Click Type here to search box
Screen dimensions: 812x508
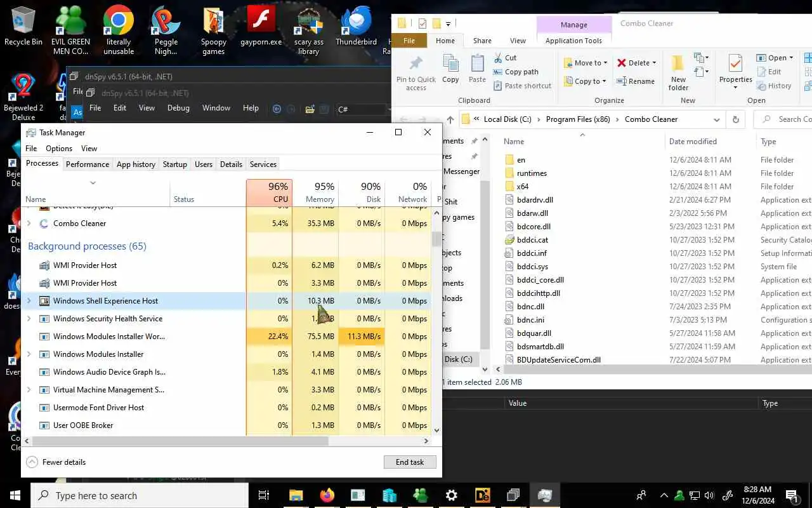pos(140,495)
